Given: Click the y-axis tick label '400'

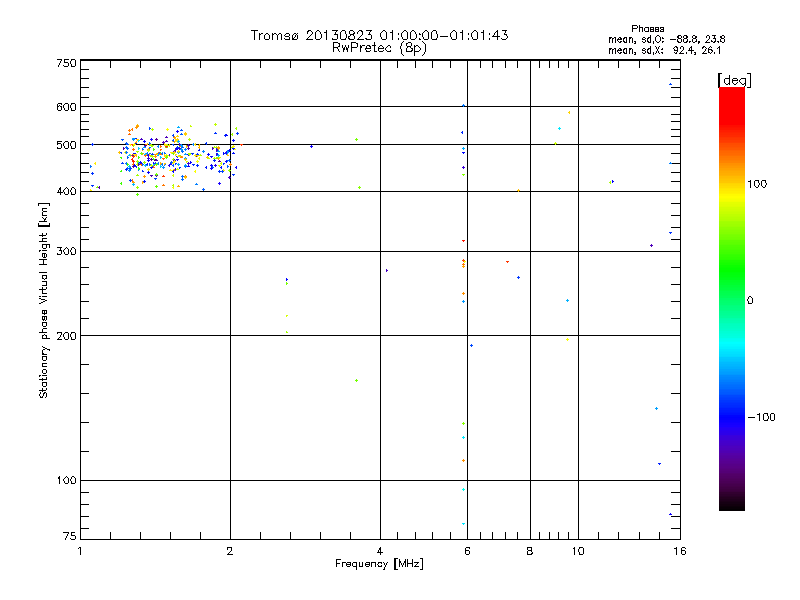Looking at the screenshot, I should coord(66,192).
